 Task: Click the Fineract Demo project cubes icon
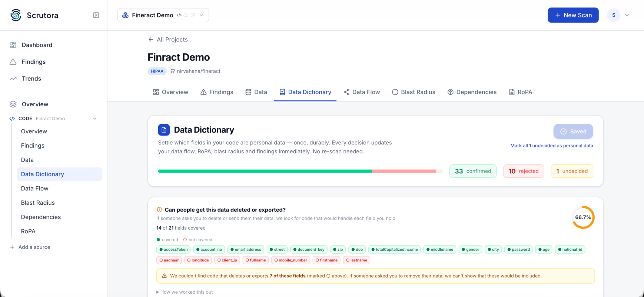pos(126,15)
